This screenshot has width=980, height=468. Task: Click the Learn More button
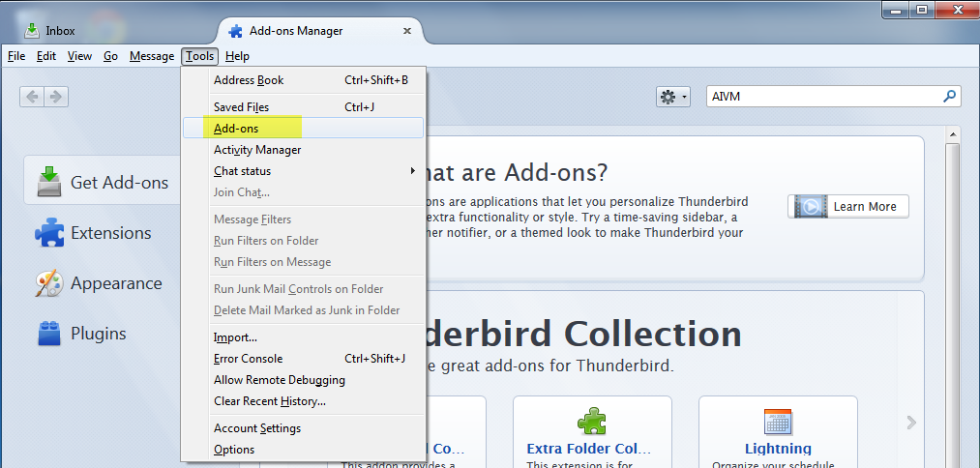[x=848, y=206]
